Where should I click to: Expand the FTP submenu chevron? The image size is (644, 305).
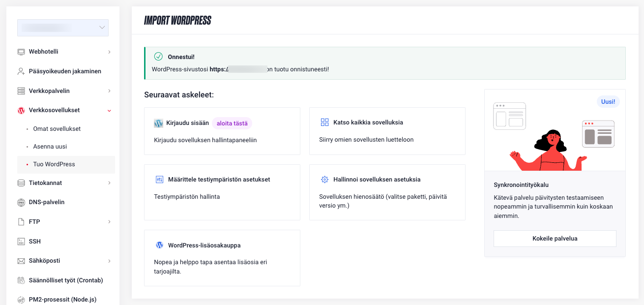click(109, 222)
